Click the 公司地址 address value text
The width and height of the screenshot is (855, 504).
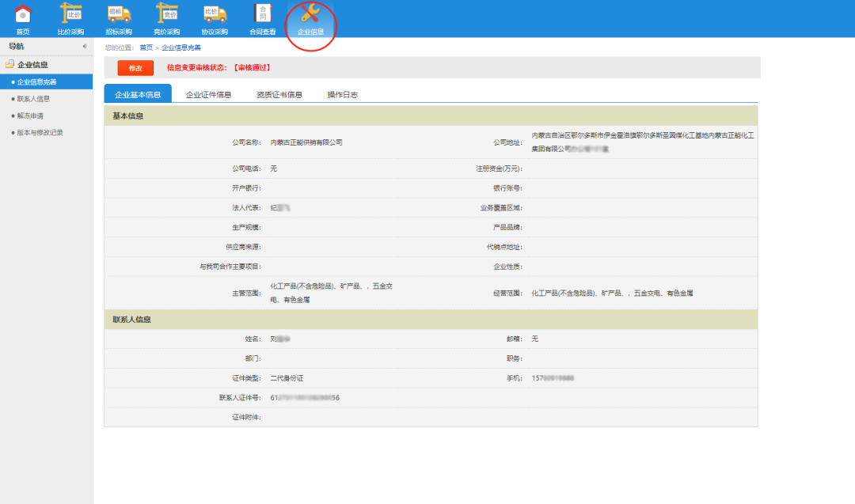point(643,142)
